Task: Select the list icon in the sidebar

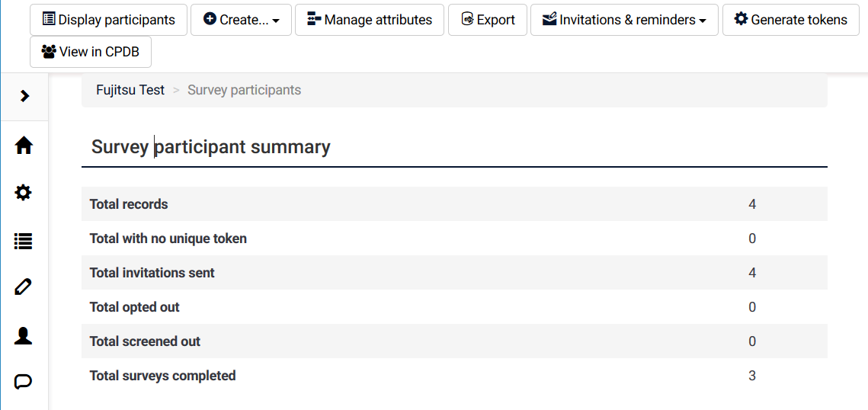Action: point(24,241)
